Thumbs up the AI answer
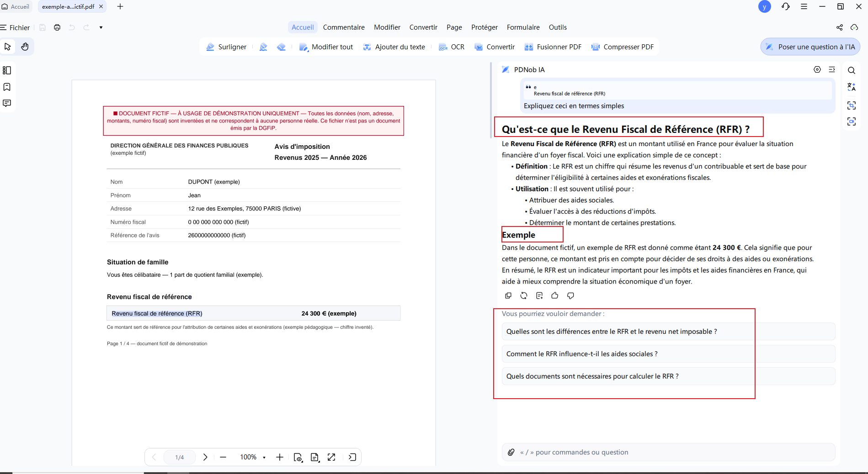This screenshot has width=868, height=474. point(555,295)
